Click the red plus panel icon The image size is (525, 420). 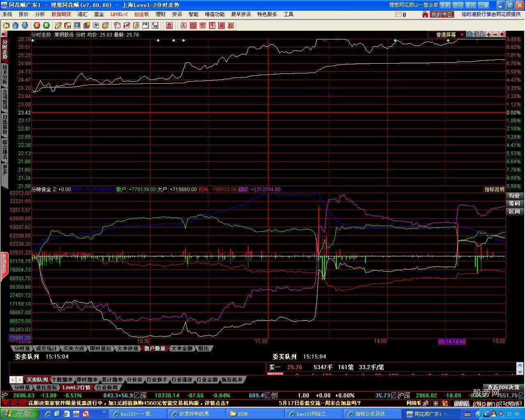(489, 34)
